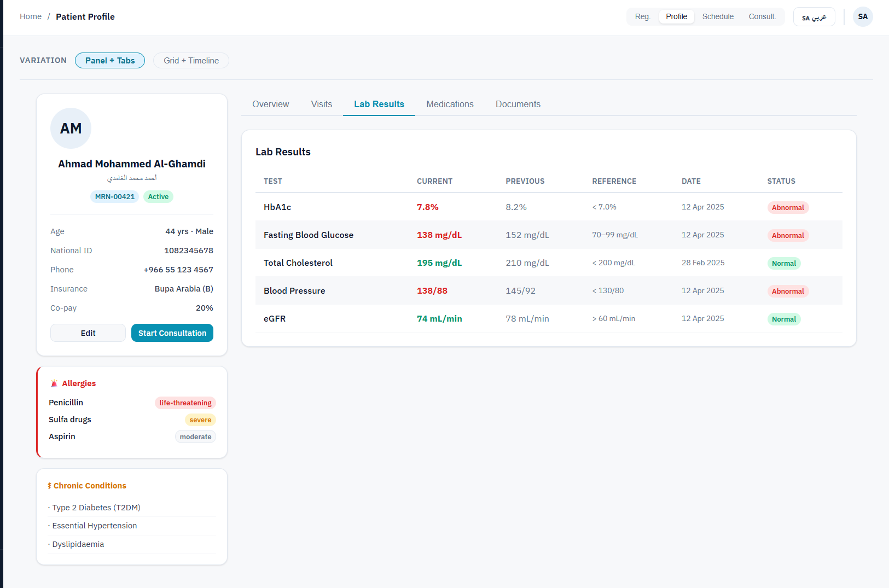Click the SA user avatar
This screenshot has height=588, width=889.
click(862, 16)
